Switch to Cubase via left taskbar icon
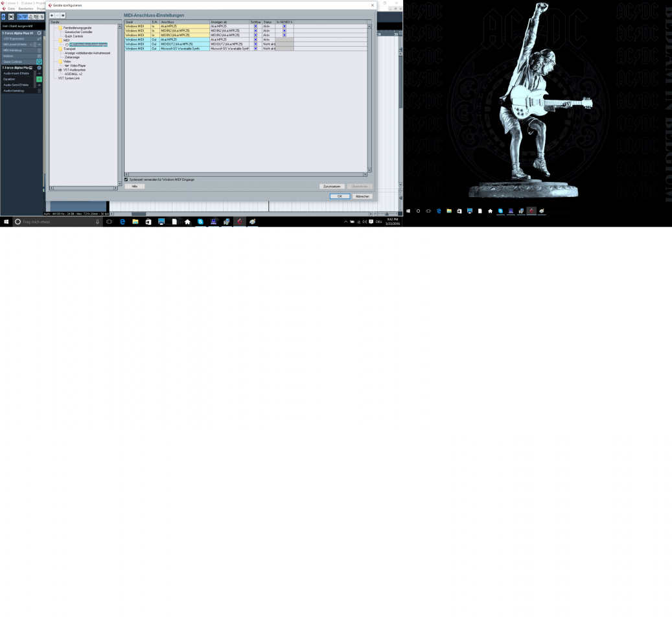This screenshot has width=672, height=622. (240, 222)
